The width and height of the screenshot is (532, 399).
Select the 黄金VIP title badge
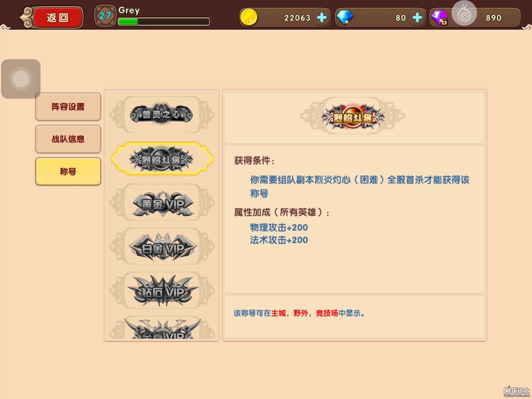pyautogui.click(x=162, y=202)
